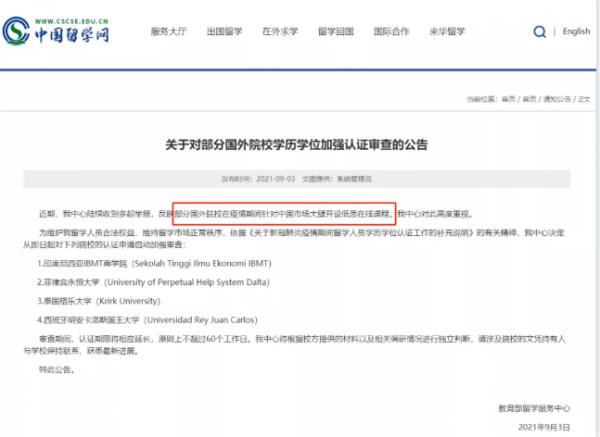600x437 pixels.
Task: Click the footer date 2021年9月3日
Action: [544, 427]
